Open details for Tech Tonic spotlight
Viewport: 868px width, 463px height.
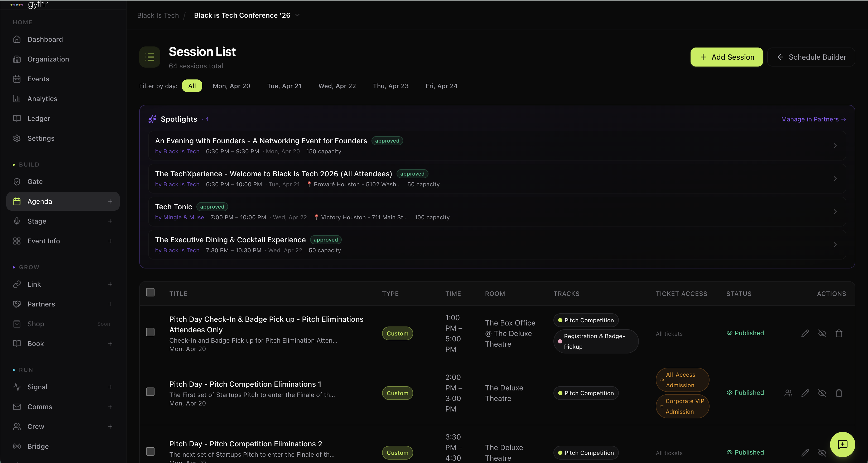click(835, 211)
